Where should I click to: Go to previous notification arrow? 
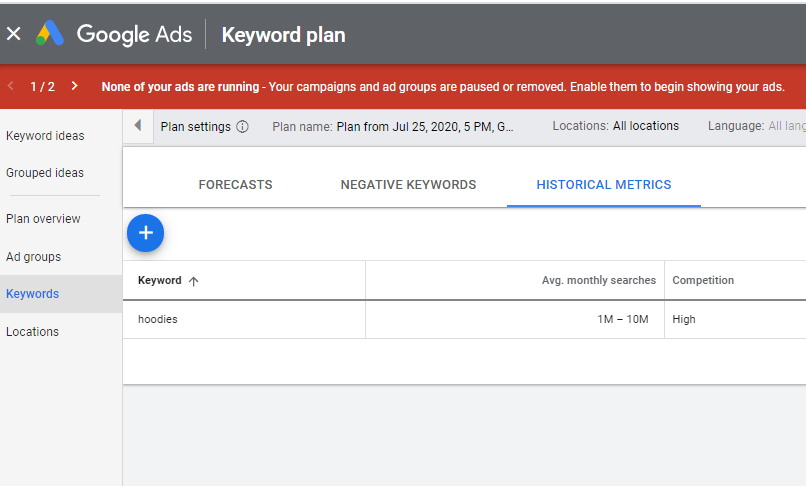point(11,86)
